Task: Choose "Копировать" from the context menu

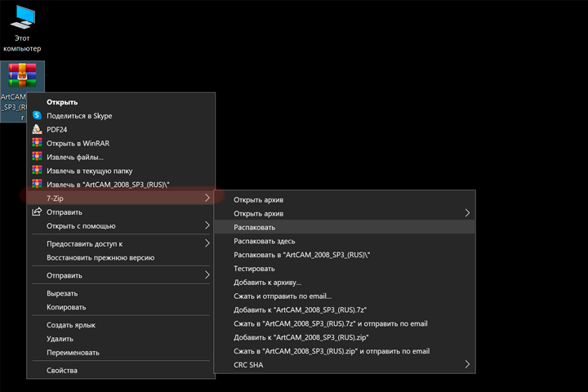Action: point(66,307)
